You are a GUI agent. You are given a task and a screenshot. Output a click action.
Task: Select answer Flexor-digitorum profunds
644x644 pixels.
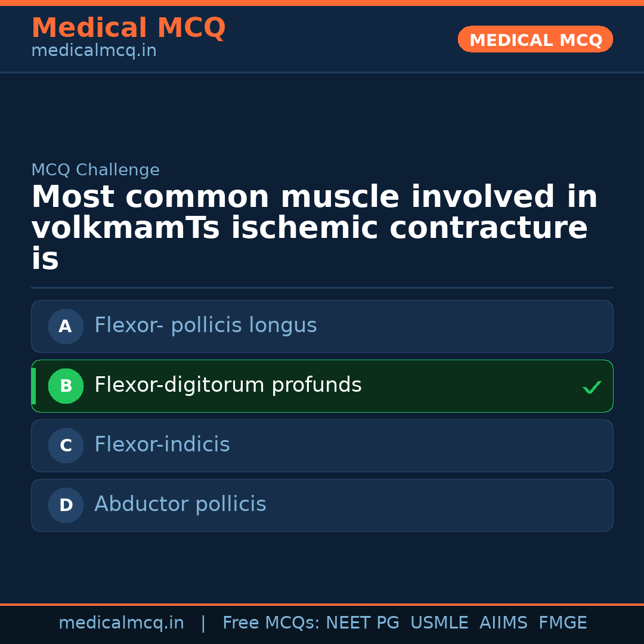coord(228,385)
